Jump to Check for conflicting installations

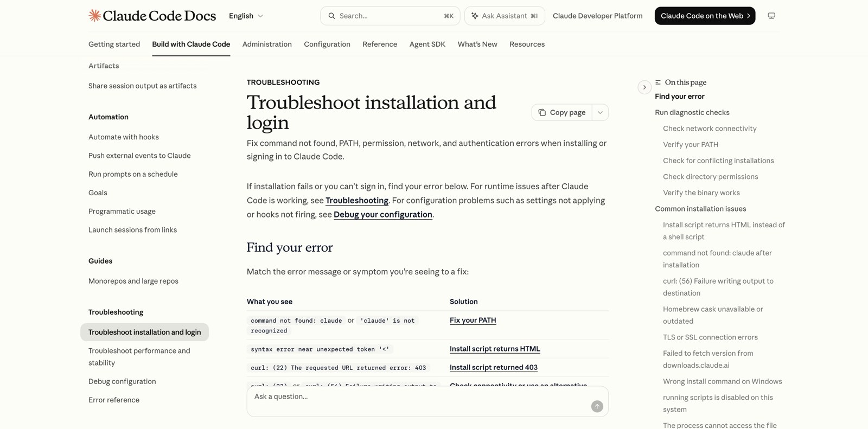[x=718, y=161]
